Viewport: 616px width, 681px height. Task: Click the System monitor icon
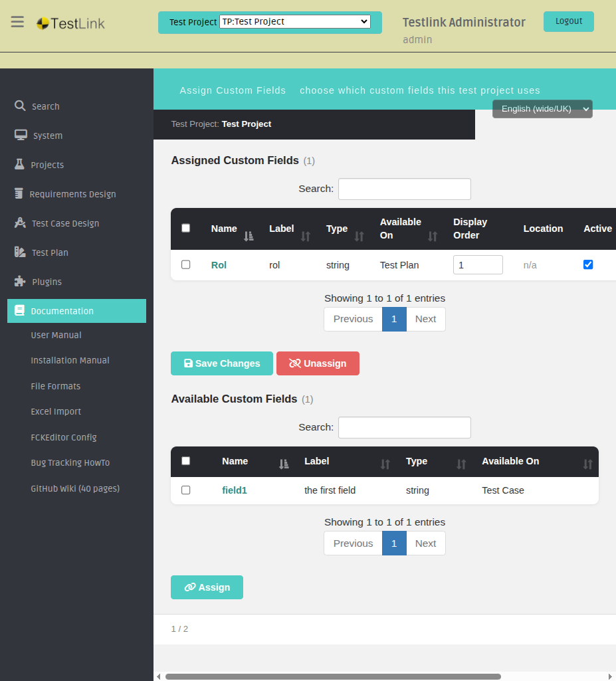pyautogui.click(x=21, y=135)
